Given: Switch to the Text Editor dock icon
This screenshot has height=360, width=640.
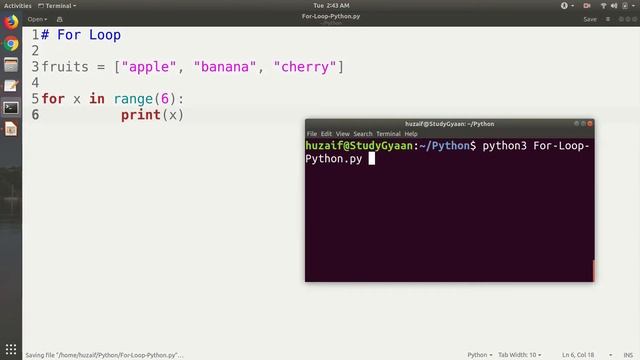Looking at the screenshot, I should (11, 86).
